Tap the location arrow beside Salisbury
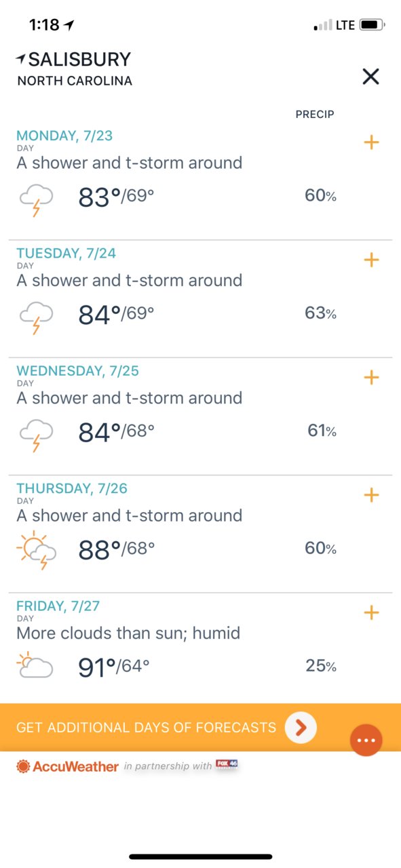401x868 pixels. pos(20,59)
